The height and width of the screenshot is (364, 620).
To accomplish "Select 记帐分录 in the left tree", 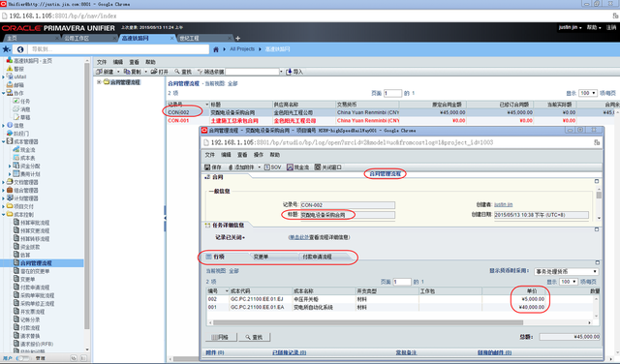I will pyautogui.click(x=30, y=319).
